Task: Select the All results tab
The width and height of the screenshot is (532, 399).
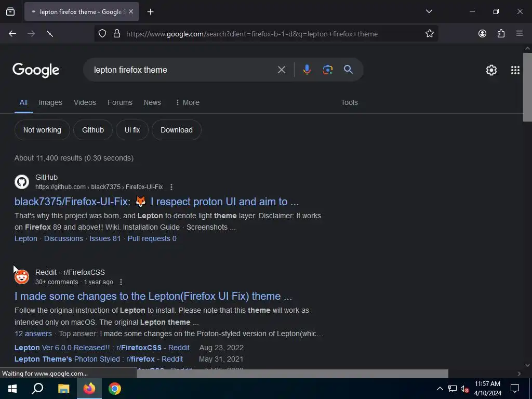Action: click(x=23, y=102)
